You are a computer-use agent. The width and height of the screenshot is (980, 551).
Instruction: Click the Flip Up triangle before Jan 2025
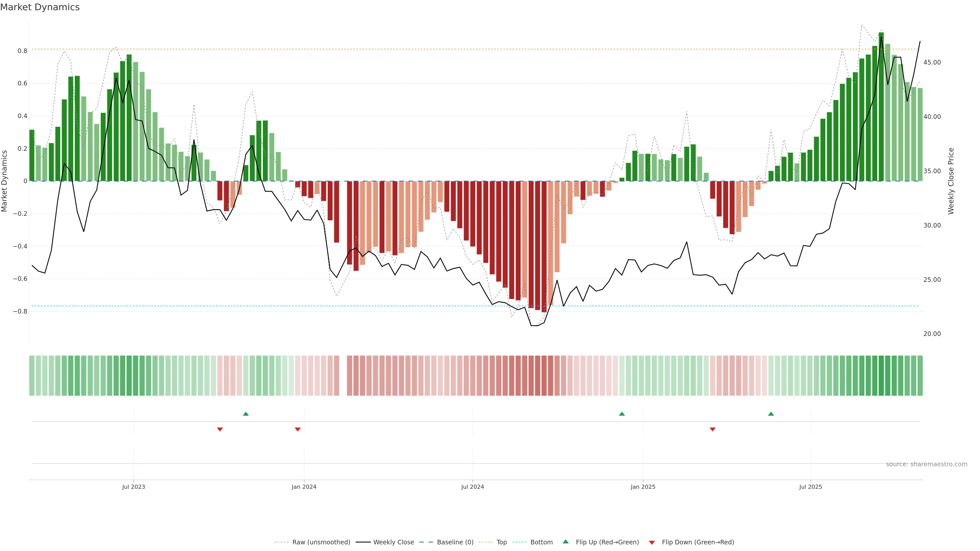(x=622, y=414)
